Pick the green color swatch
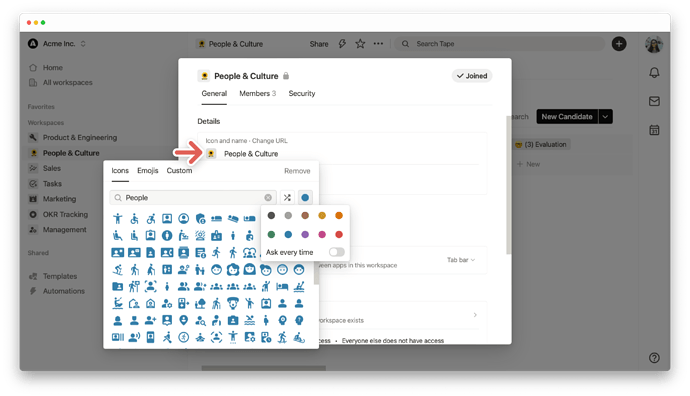This screenshot has height=396, width=690. pos(272,235)
